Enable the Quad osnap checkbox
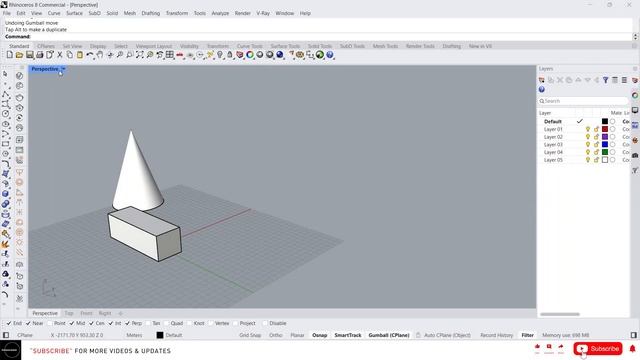640x360 pixels. (166, 323)
